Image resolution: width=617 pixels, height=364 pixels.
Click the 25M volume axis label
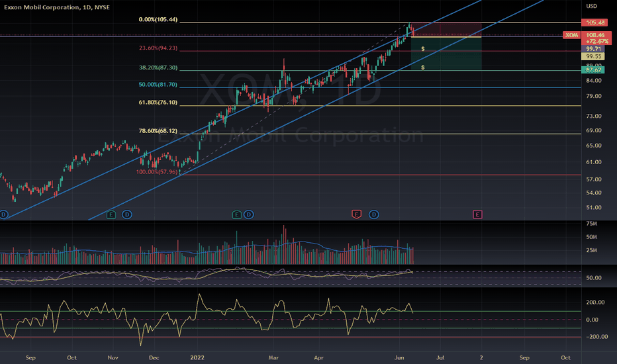click(591, 250)
